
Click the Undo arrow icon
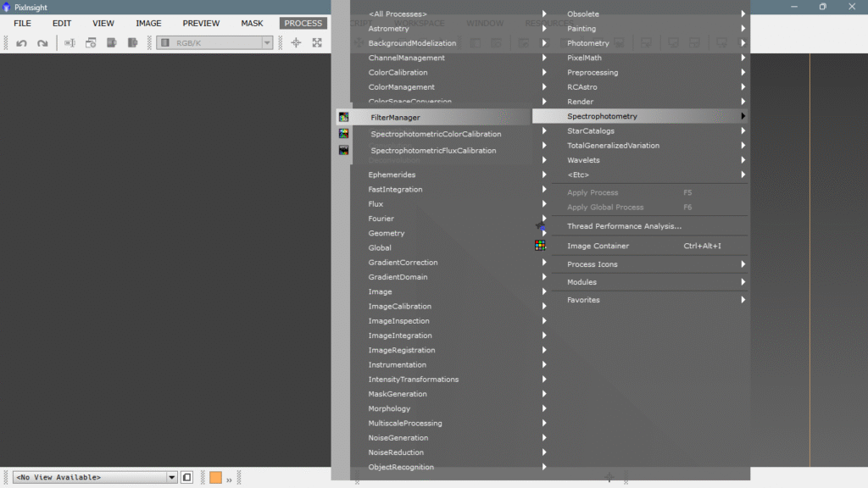[x=21, y=43]
